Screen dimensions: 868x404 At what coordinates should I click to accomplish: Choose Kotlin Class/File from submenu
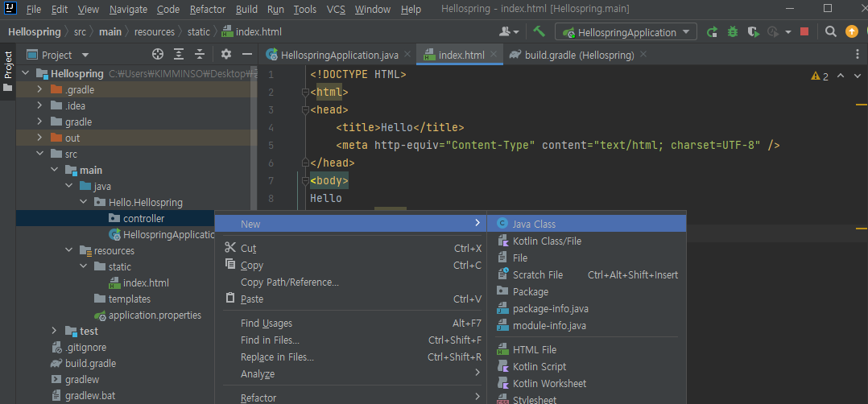(x=586, y=241)
